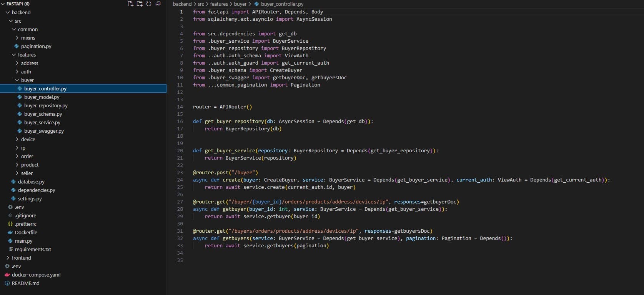Open buyer_model.py file
644x295 pixels.
click(x=42, y=97)
